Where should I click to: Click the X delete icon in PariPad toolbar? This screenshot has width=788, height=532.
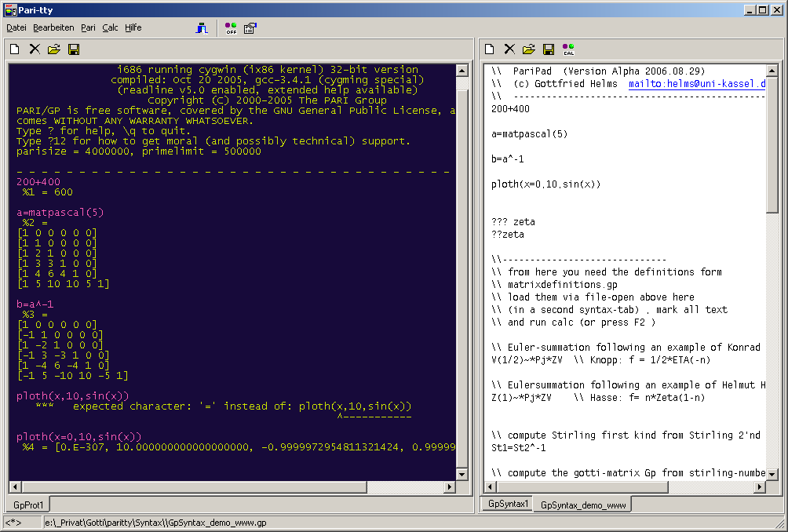(509, 49)
